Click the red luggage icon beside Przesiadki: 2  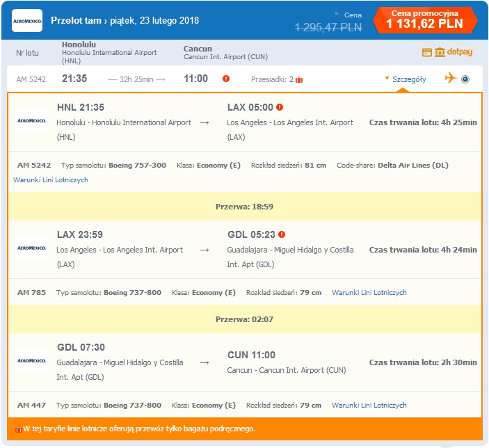point(299,80)
